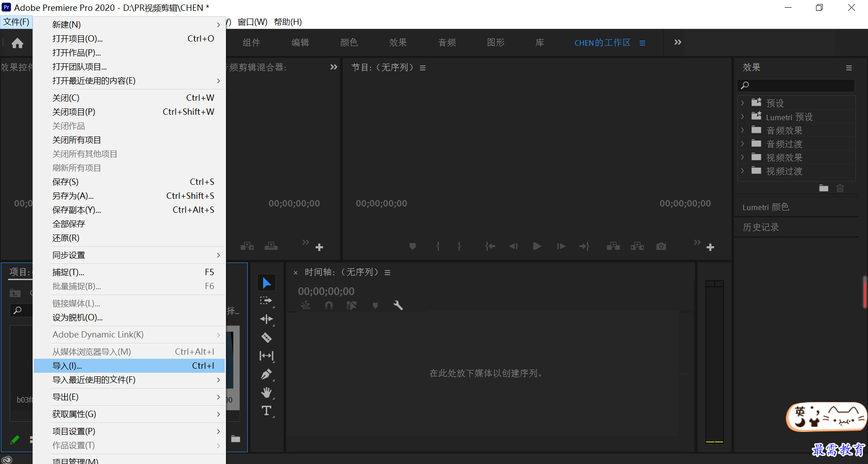Click the IME language cat widget

pos(826,417)
